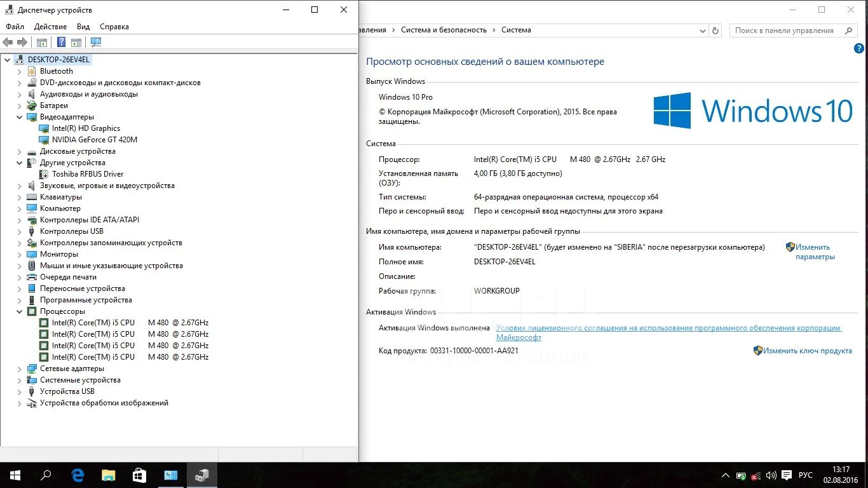Viewport: 868px width, 488px height.
Task: Open the volume tray icon
Action: 771,475
